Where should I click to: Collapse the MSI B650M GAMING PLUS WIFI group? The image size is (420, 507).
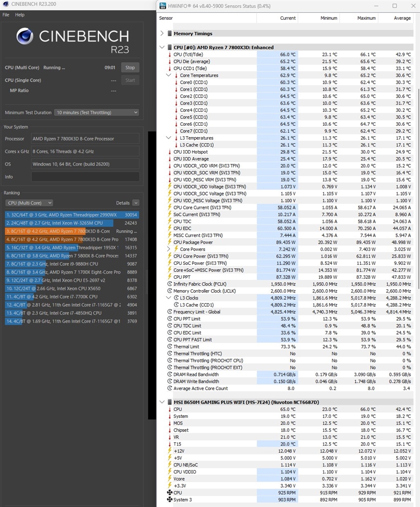pyautogui.click(x=162, y=402)
